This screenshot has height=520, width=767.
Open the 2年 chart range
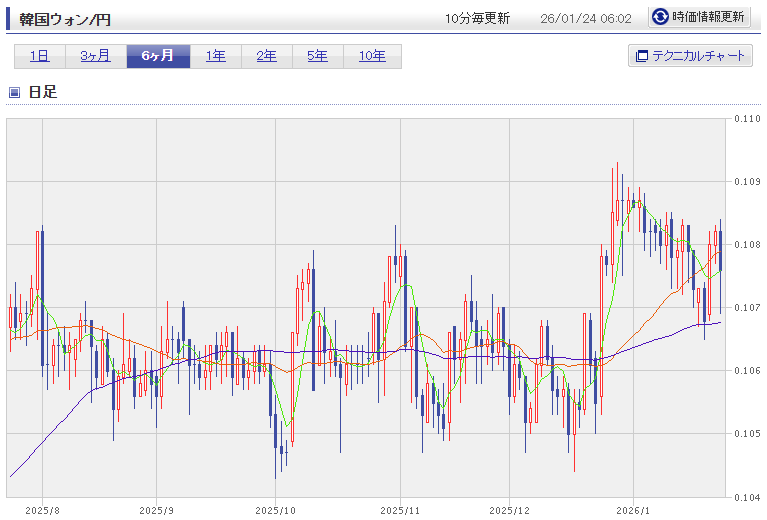click(266, 56)
